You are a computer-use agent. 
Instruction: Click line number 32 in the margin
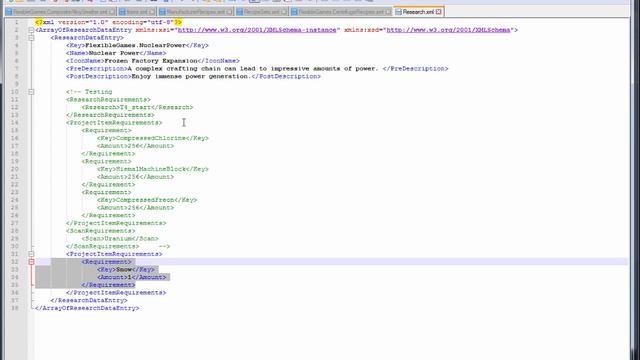(15, 262)
